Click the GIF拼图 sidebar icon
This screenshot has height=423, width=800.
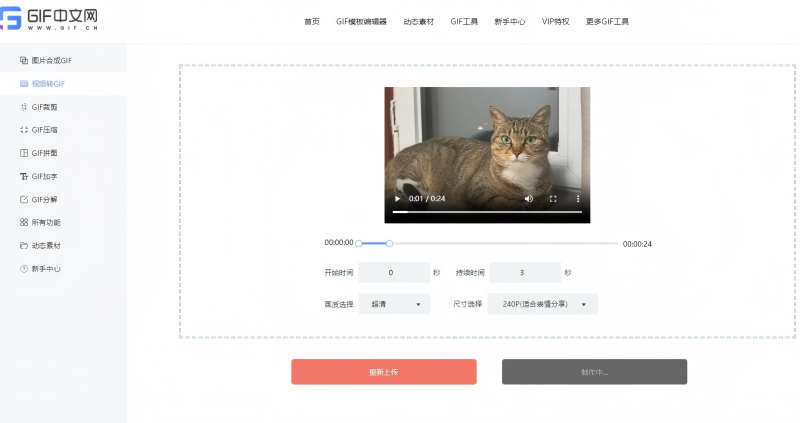click(23, 153)
